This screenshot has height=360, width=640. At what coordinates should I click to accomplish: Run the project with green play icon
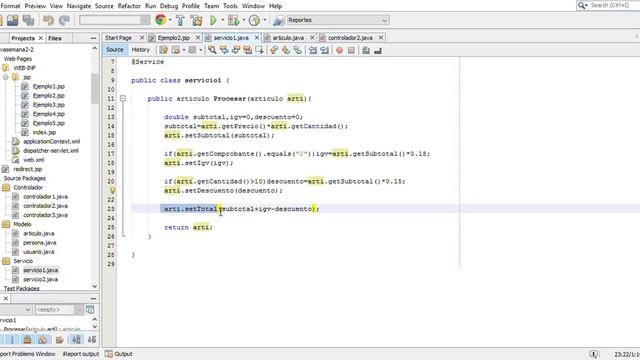tap(213, 20)
